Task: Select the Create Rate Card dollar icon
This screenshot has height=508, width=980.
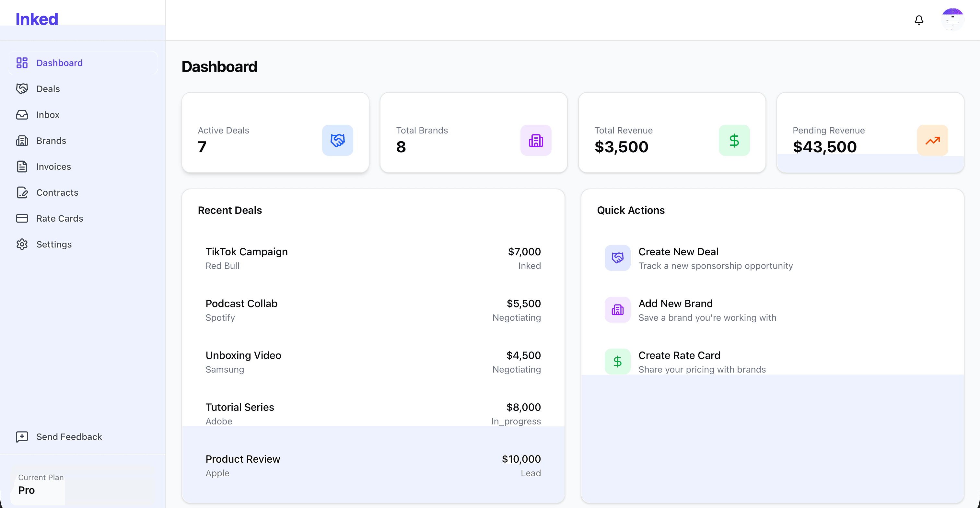Action: point(617,361)
